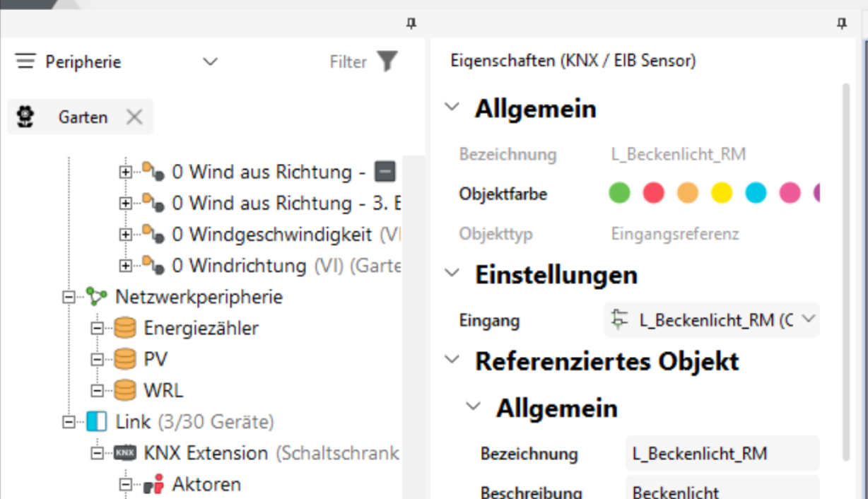Viewport: 868px width, 499px height.
Task: Collapse the Einstellungen section
Action: coord(451,274)
